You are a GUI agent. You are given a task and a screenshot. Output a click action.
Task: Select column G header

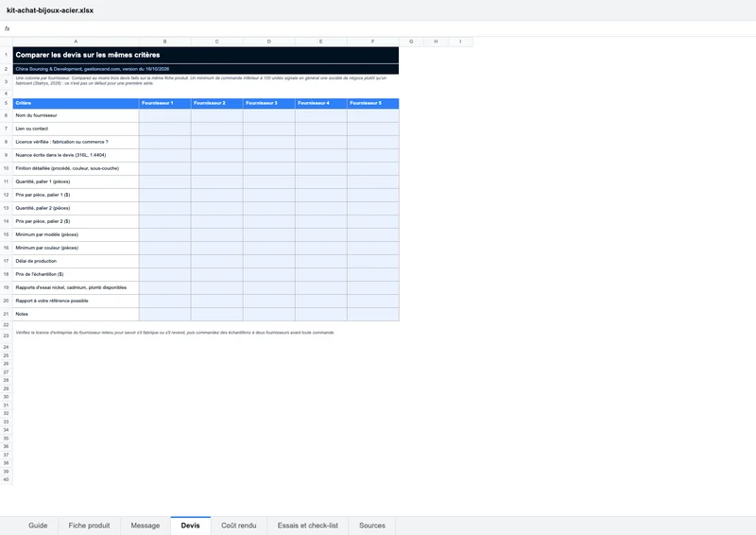pos(411,42)
